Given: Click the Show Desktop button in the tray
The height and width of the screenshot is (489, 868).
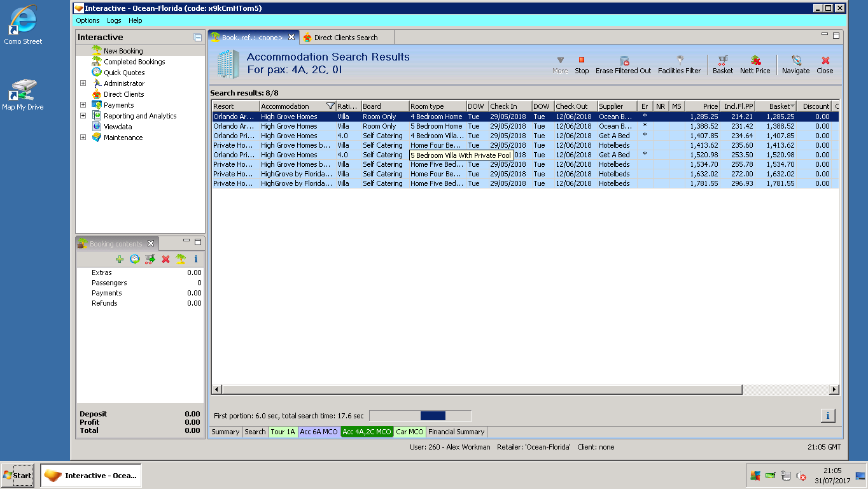Looking at the screenshot, I should 860,476.
